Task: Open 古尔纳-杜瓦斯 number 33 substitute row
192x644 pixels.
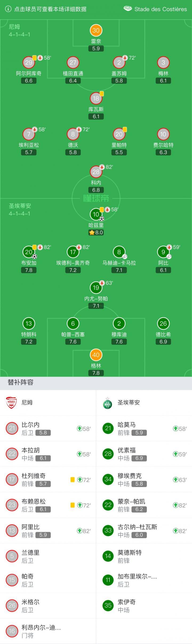Action: pos(144,531)
